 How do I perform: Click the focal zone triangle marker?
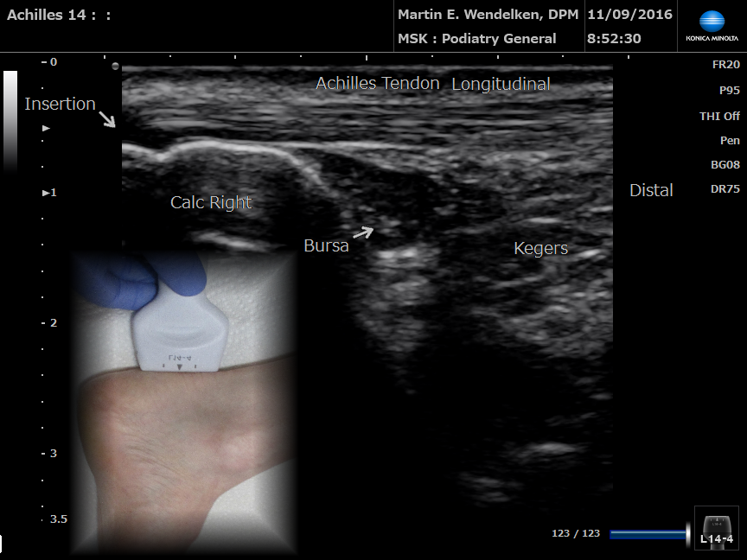[x=47, y=128]
